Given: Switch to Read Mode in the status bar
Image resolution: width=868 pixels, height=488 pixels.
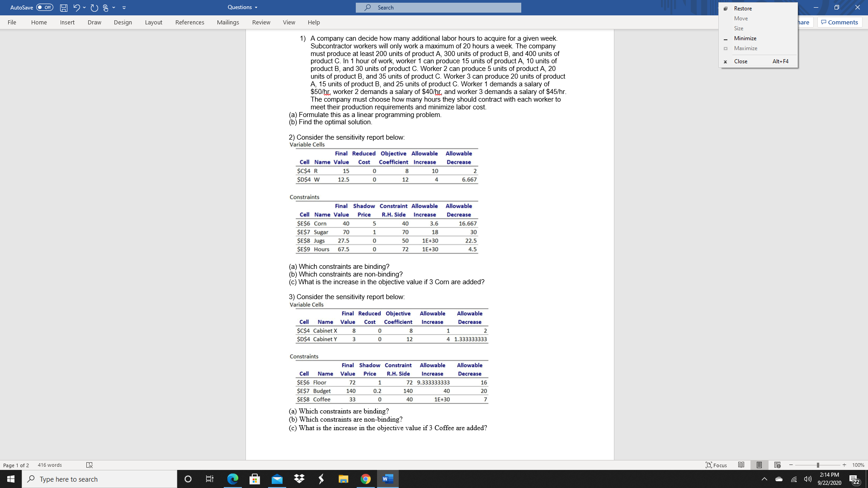Looking at the screenshot, I should pyautogui.click(x=740, y=465).
